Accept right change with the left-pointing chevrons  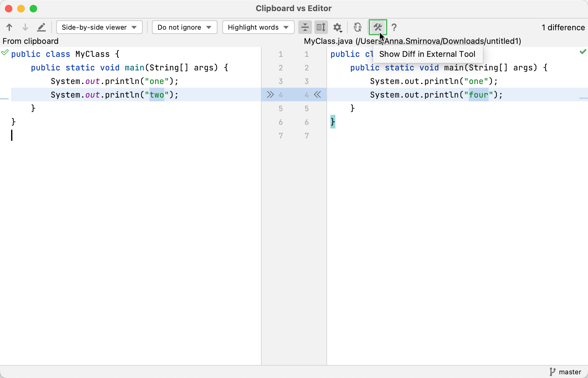(317, 94)
